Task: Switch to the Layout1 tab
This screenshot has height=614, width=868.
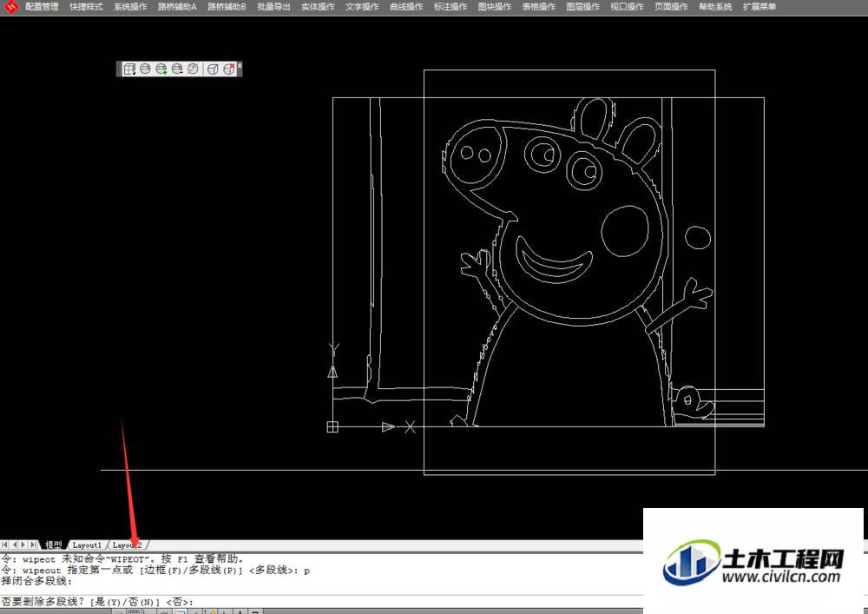Action: [87, 545]
